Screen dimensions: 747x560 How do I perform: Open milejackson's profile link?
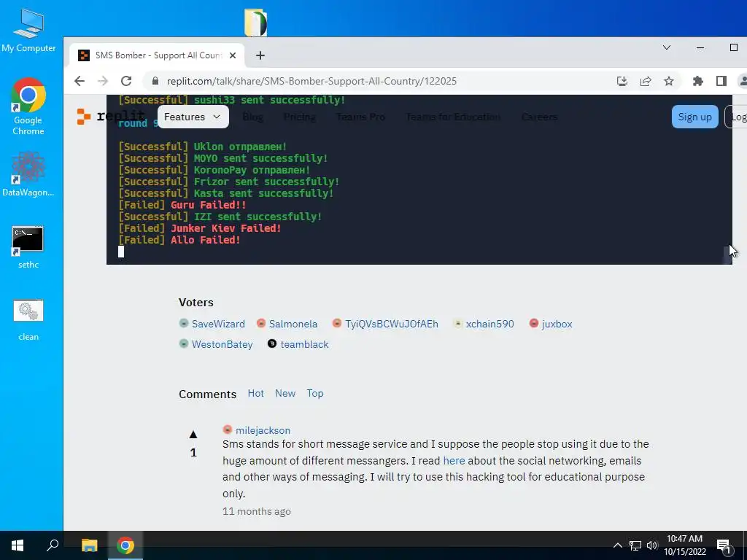[x=263, y=430]
